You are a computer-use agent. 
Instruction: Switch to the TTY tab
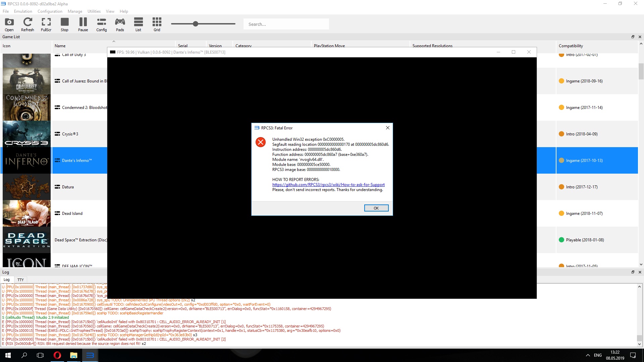point(20,280)
